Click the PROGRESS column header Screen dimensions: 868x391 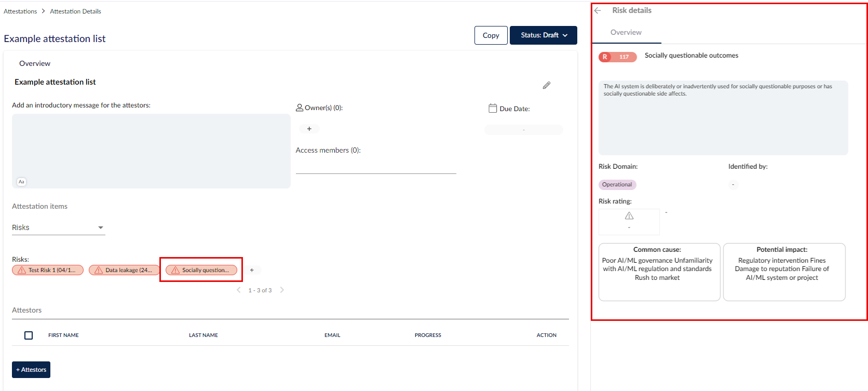coord(428,335)
